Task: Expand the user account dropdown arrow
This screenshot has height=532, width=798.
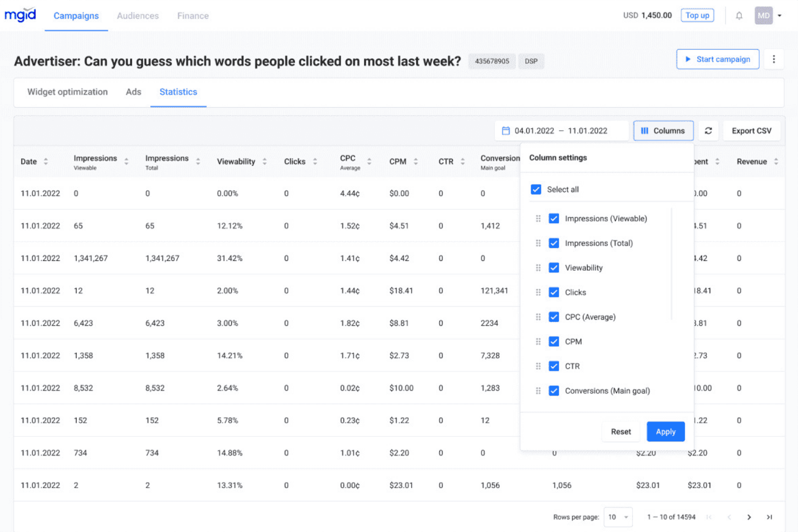Action: tap(780, 16)
